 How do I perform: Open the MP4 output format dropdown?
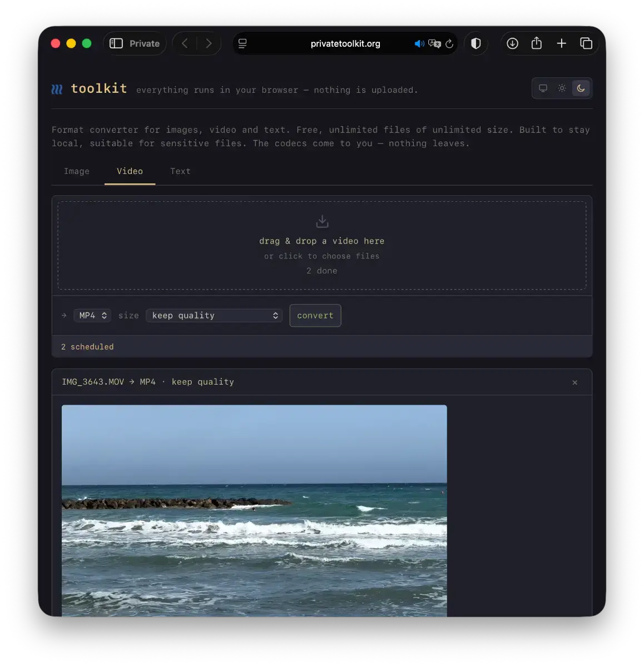click(92, 316)
